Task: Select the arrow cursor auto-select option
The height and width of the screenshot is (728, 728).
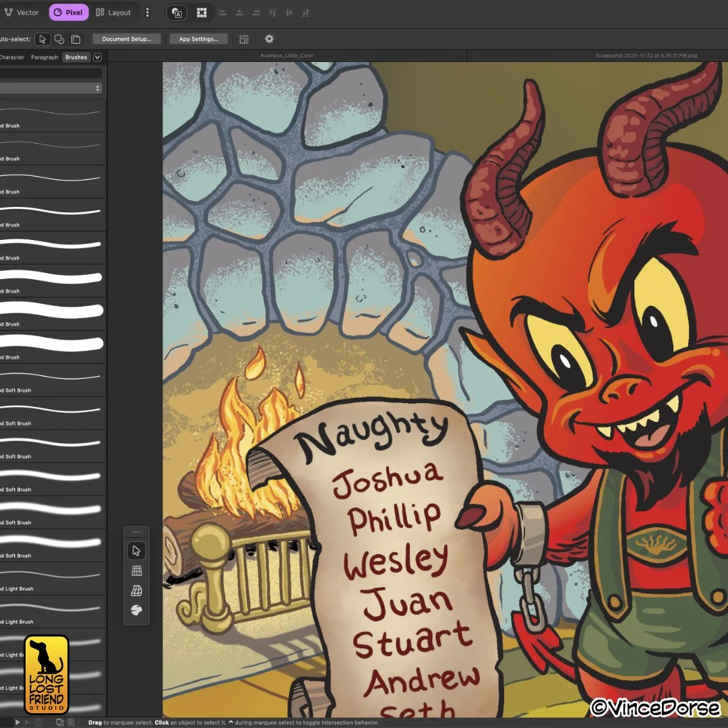Action: [42, 39]
